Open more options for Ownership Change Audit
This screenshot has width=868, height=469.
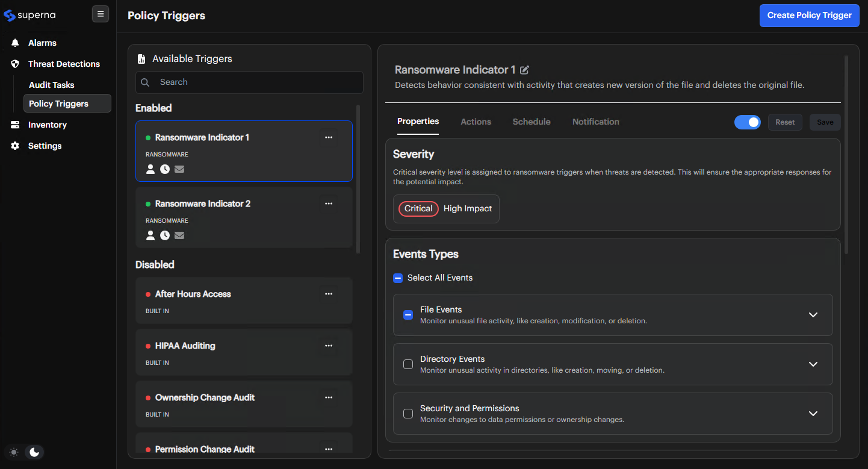tap(329, 397)
